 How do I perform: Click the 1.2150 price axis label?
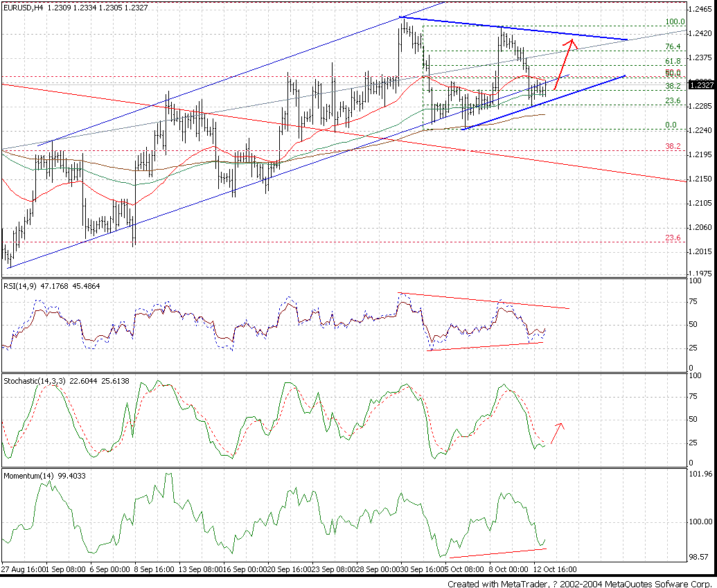[x=702, y=179]
